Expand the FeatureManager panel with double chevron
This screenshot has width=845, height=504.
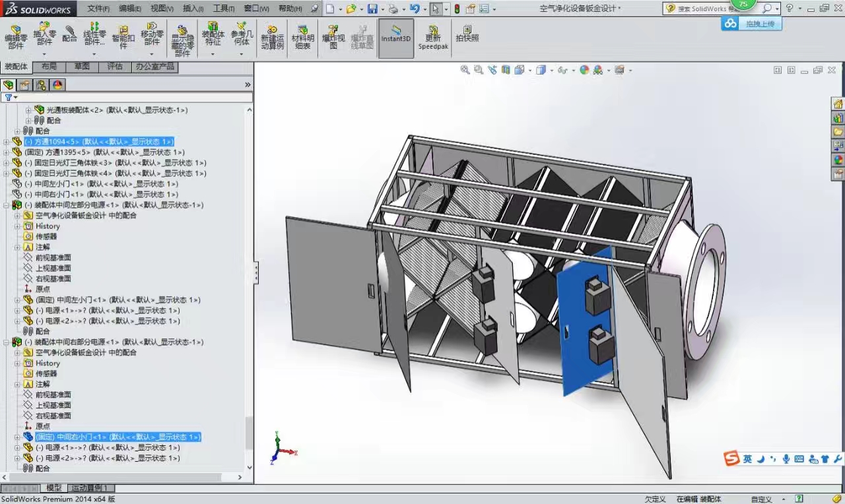(248, 85)
